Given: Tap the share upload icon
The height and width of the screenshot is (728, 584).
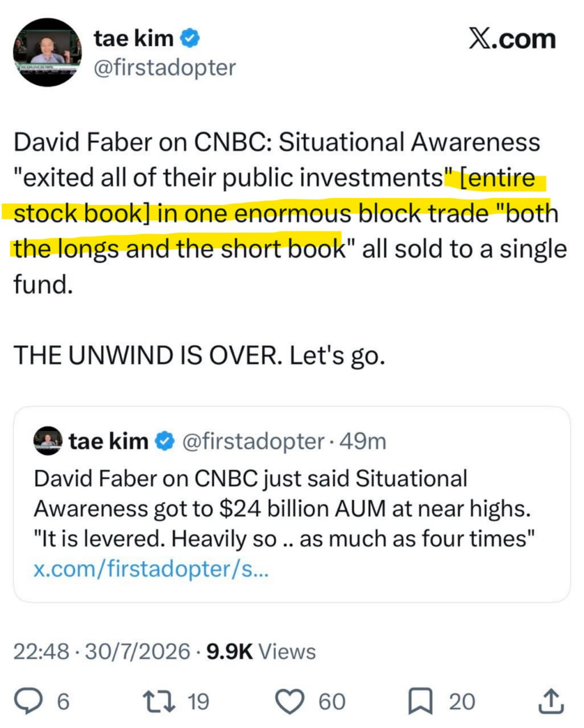Looking at the screenshot, I should click(550, 701).
